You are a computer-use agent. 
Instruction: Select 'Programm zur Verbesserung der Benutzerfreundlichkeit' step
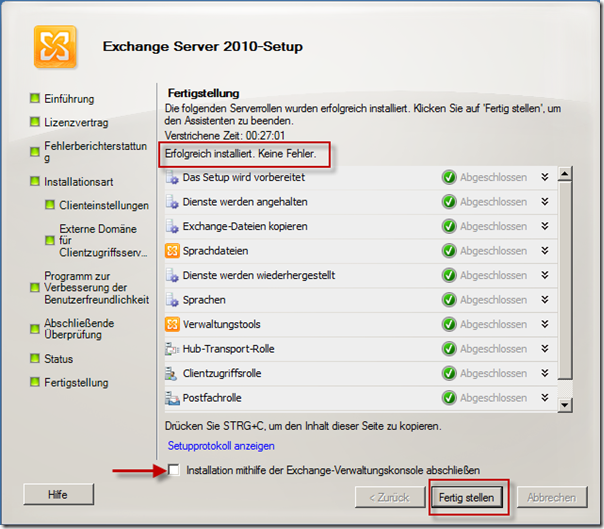[97, 288]
